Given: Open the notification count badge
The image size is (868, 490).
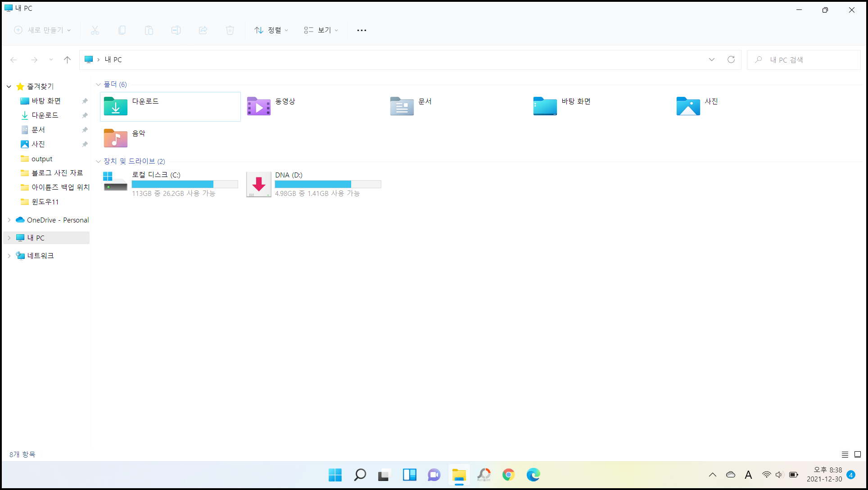Looking at the screenshot, I should 851,475.
